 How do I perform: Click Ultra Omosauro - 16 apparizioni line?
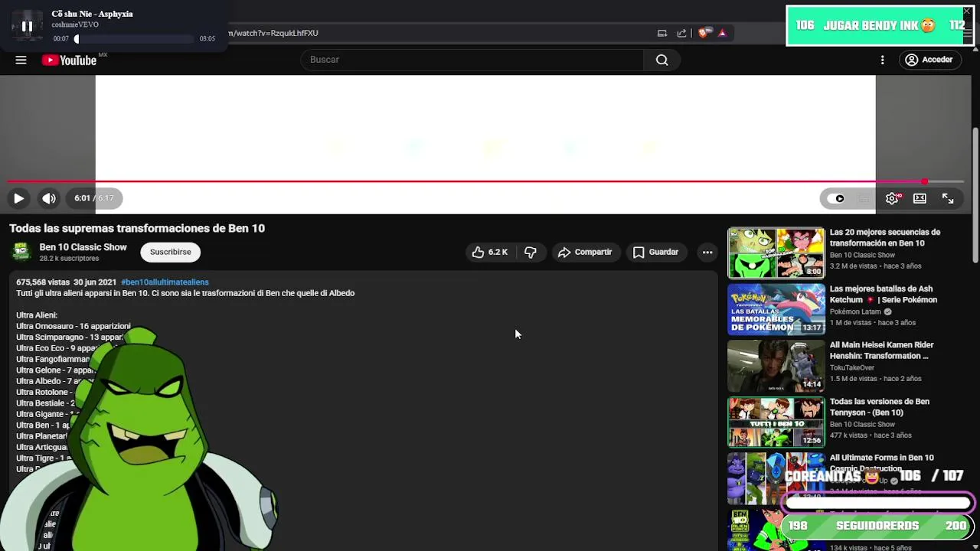[x=73, y=326]
